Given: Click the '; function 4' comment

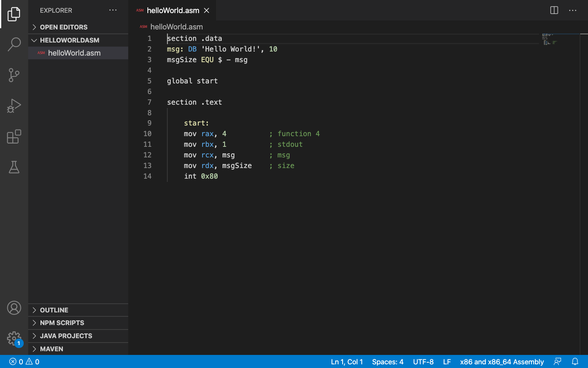Looking at the screenshot, I should [x=294, y=134].
